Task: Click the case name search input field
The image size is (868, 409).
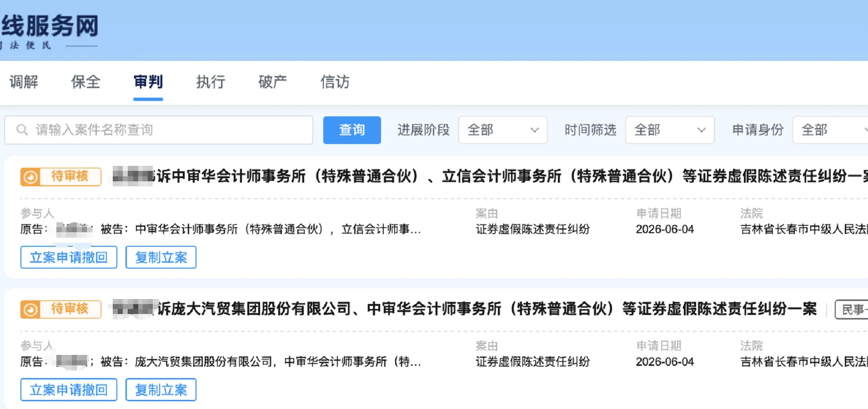Action: coord(159,130)
